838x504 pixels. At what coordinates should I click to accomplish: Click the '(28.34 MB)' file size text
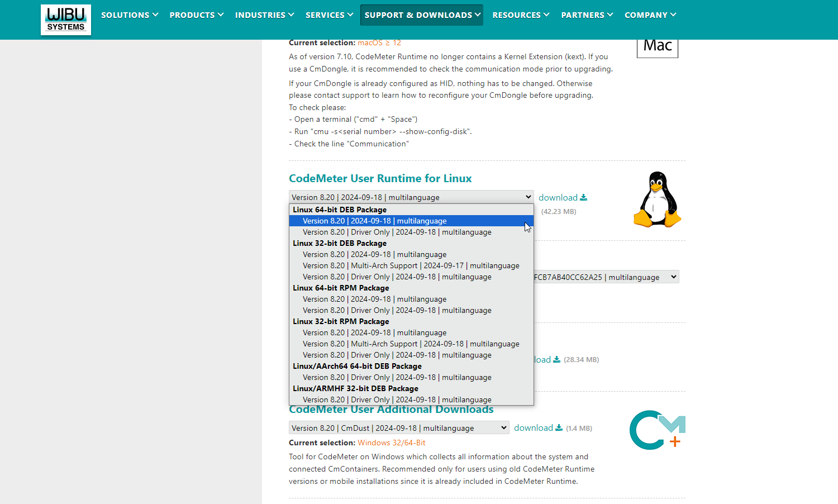click(582, 360)
